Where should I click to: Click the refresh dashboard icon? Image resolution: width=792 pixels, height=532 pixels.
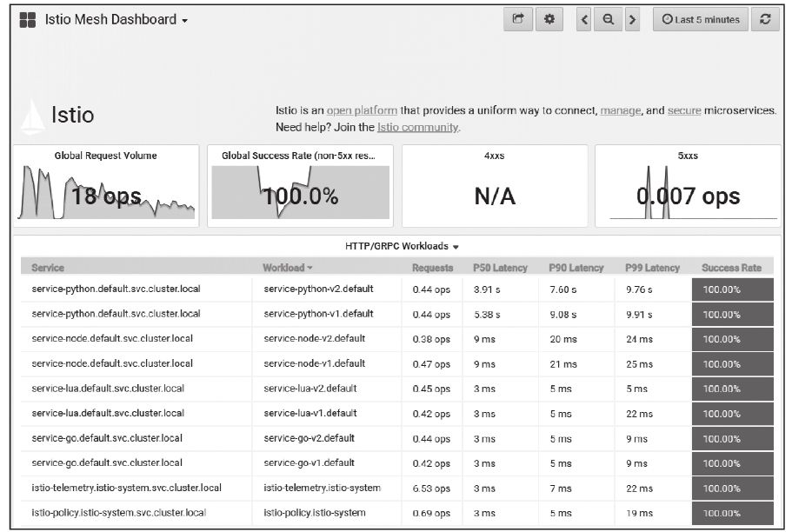point(764,19)
